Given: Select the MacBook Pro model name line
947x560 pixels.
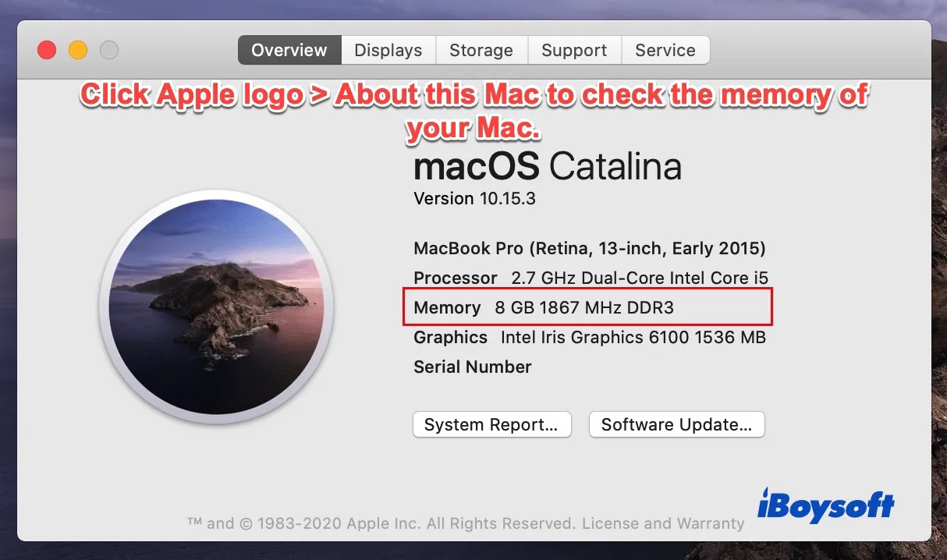Looking at the screenshot, I should point(589,248).
